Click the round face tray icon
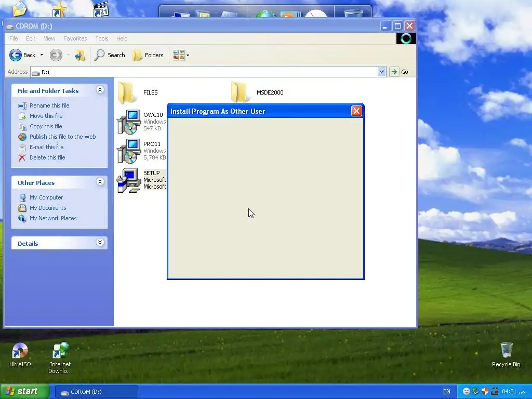Viewport: 532px width, 399px height. 467,392
